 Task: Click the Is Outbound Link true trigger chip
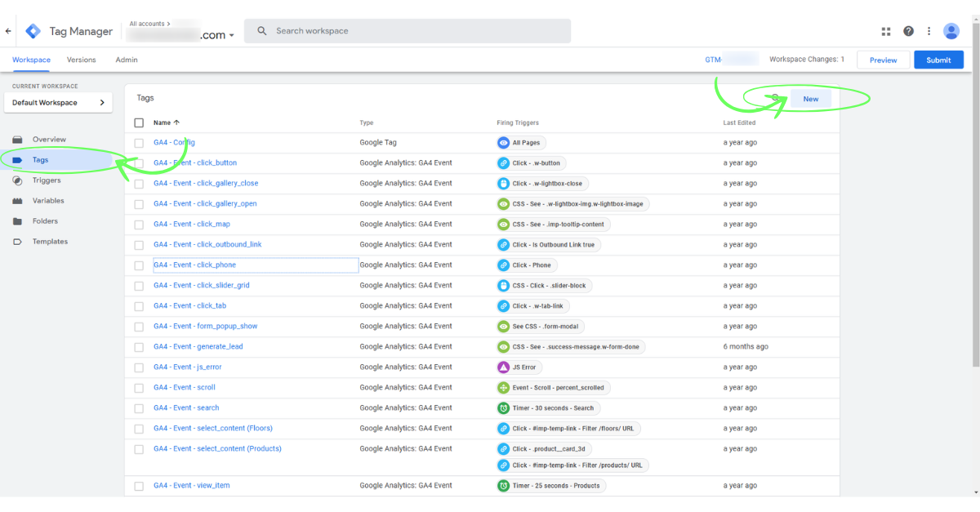pyautogui.click(x=549, y=245)
